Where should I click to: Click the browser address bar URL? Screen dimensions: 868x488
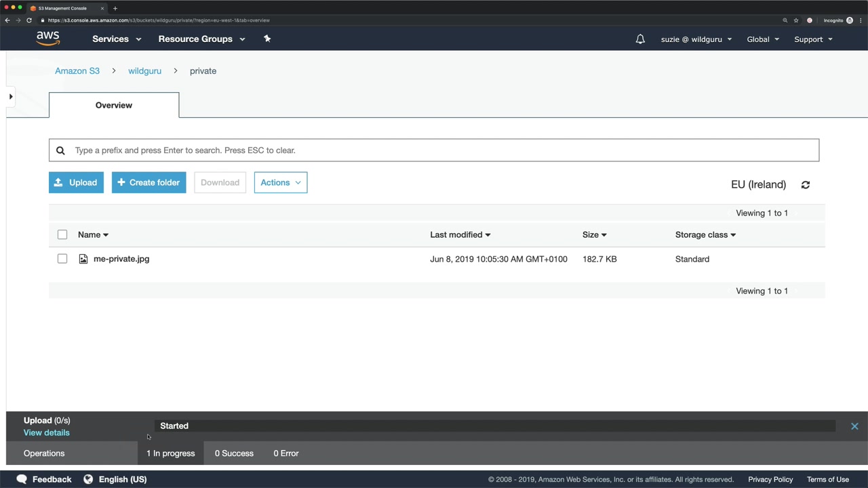tap(159, 20)
